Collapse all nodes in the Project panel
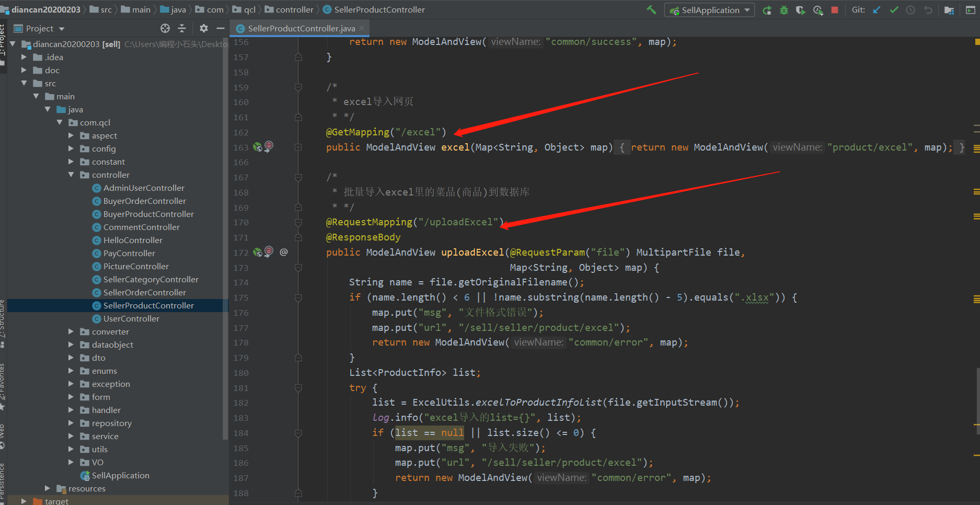The width and height of the screenshot is (980, 505). [182, 28]
